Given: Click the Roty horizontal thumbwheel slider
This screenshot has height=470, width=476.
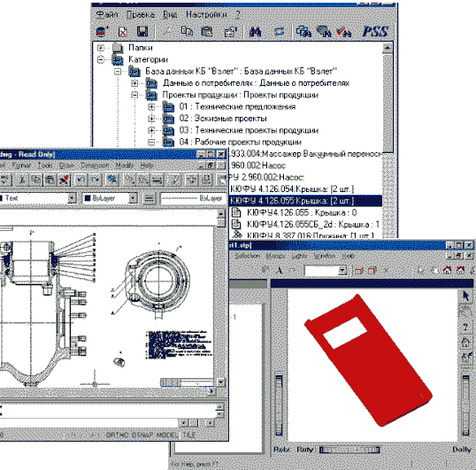Looking at the screenshot, I should coord(349,450).
